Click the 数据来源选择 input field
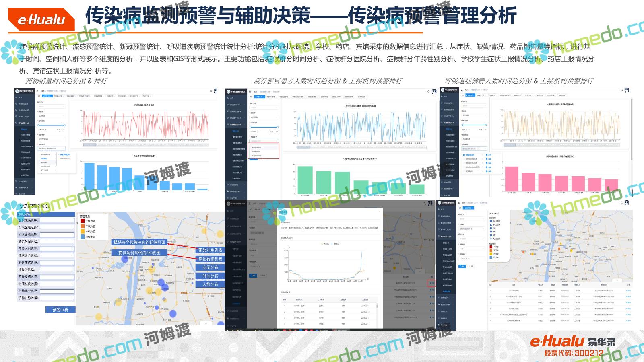The width and height of the screenshot is (644, 362). tap(57, 220)
